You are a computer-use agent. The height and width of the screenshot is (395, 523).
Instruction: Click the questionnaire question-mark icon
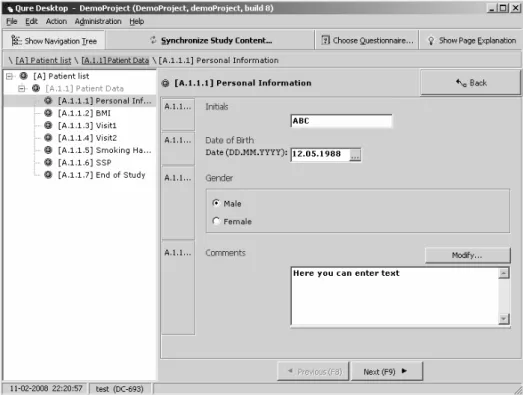click(x=325, y=40)
